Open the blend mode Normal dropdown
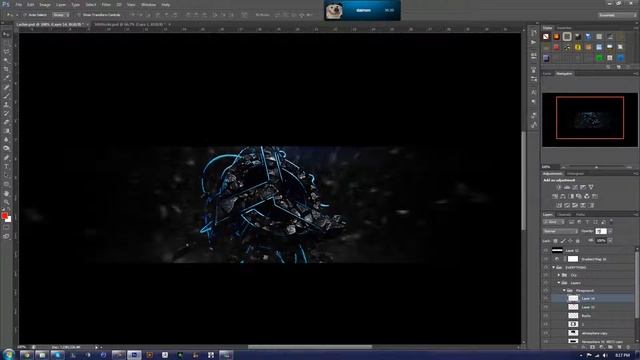This screenshot has width=640, height=360. coord(560,231)
